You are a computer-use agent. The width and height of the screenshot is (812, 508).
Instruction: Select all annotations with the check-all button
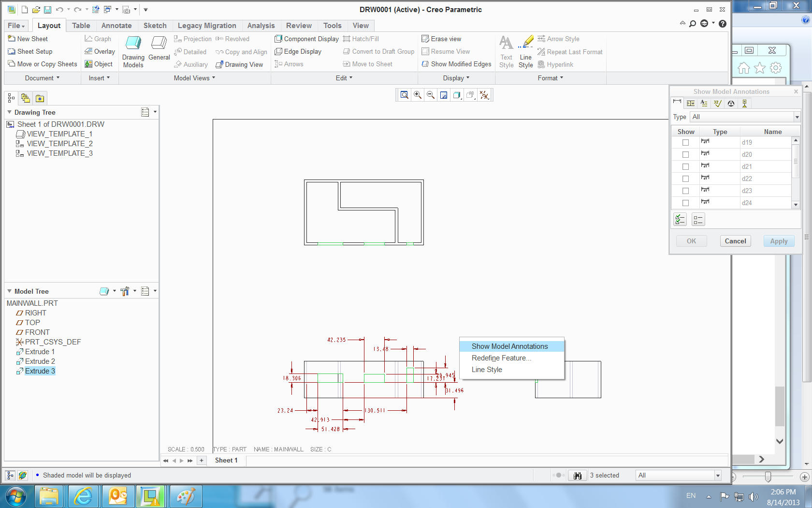(680, 220)
